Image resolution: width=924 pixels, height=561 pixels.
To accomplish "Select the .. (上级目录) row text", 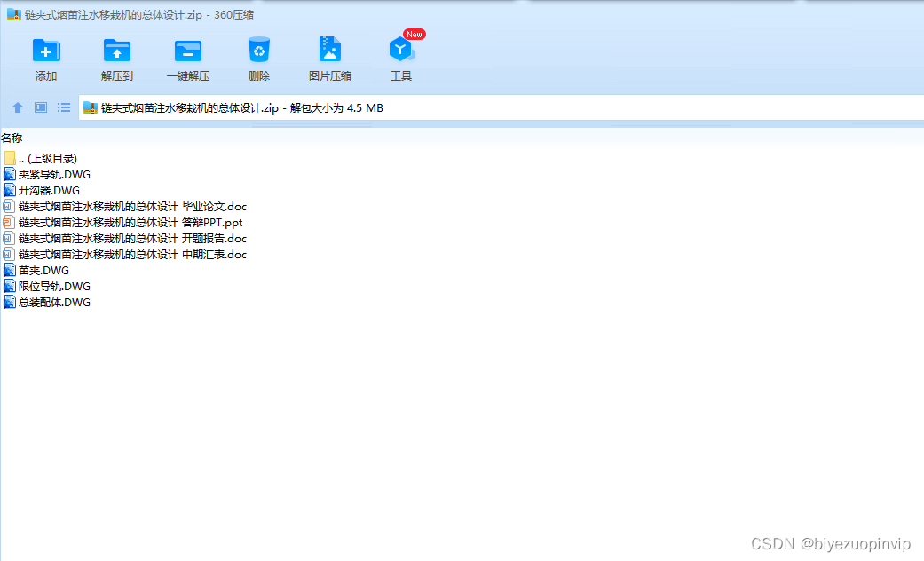I will tap(48, 159).
